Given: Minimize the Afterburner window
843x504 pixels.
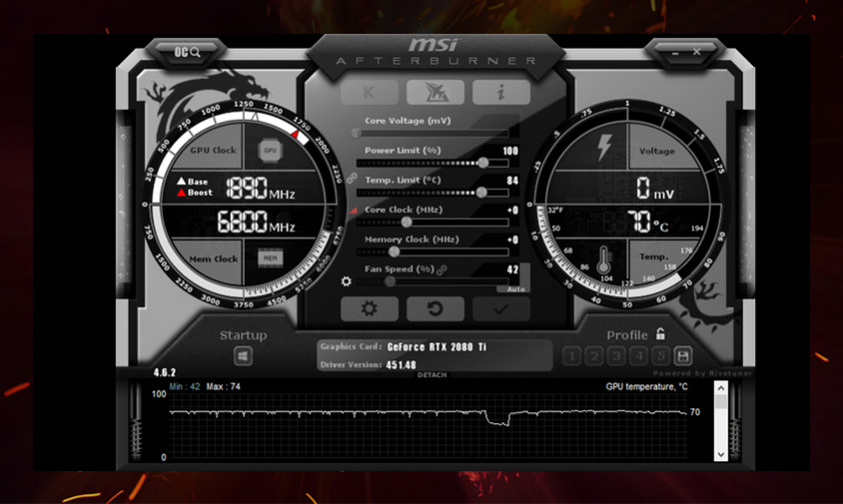Looking at the screenshot, I should click(675, 53).
